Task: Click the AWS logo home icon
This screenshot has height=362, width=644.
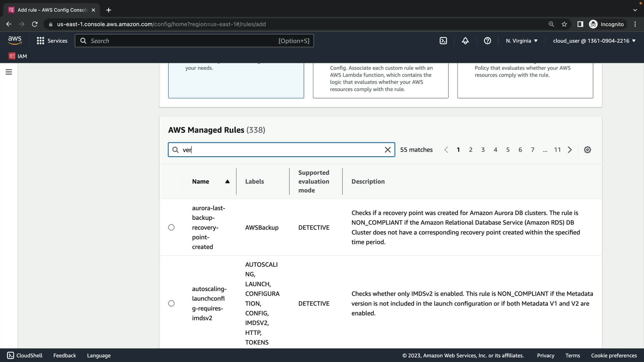Action: pyautogui.click(x=15, y=41)
